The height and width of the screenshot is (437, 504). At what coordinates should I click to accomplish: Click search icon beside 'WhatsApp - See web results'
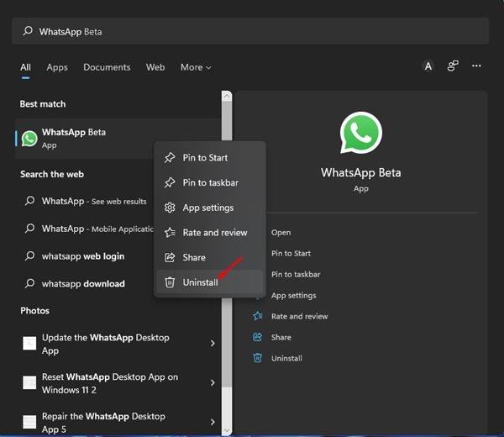(29, 201)
